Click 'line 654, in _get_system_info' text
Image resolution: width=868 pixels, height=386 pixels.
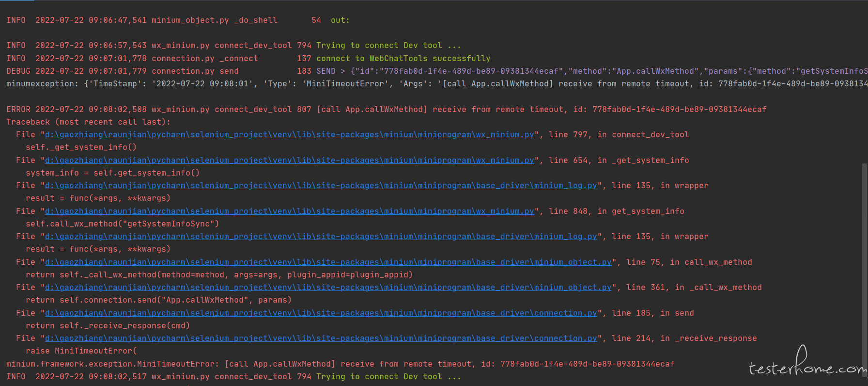619,161
